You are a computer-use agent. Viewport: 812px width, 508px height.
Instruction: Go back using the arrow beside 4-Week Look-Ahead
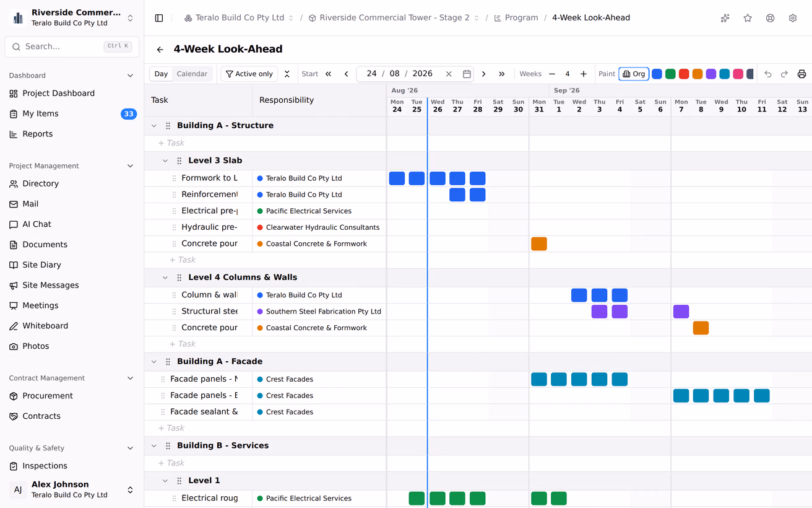(x=160, y=50)
